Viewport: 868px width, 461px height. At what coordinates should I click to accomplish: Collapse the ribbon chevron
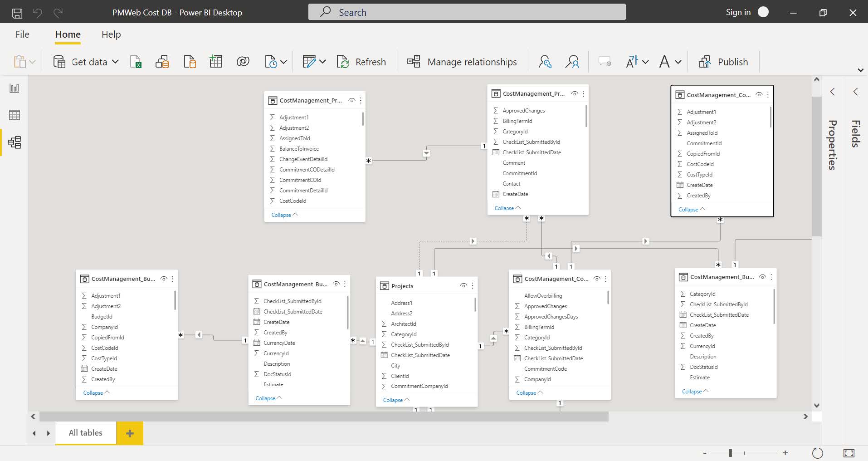860,70
